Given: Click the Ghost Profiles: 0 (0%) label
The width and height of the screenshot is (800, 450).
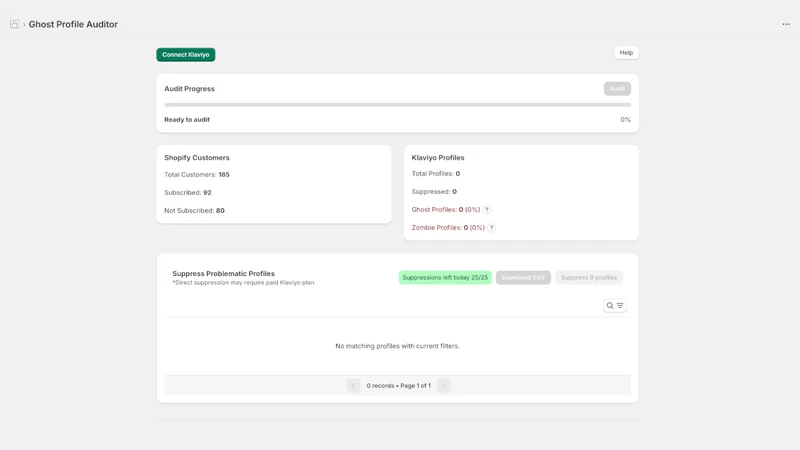Looking at the screenshot, I should (x=446, y=210).
